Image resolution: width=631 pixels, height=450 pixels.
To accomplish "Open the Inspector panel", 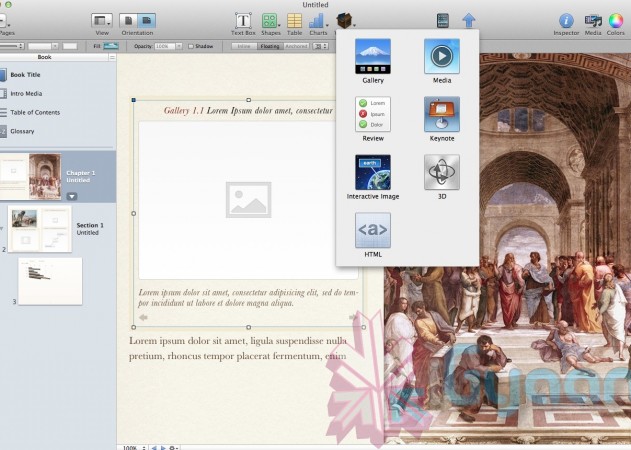I will click(x=566, y=20).
